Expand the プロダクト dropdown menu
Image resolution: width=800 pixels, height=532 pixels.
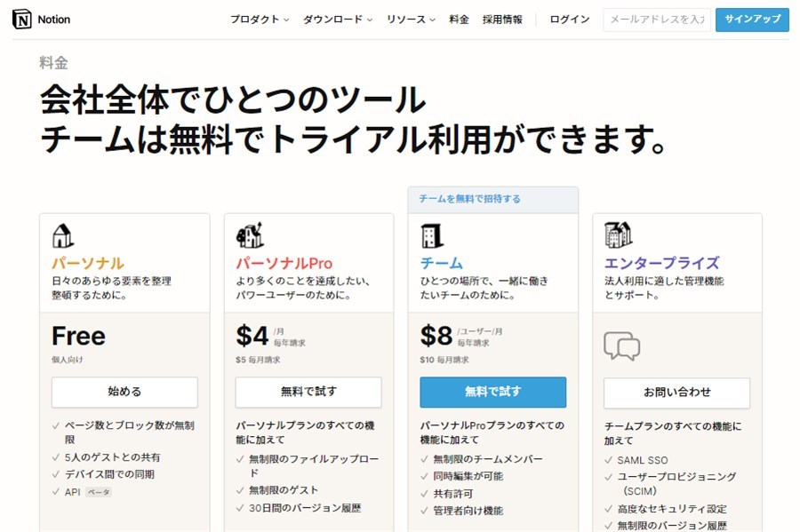point(260,20)
